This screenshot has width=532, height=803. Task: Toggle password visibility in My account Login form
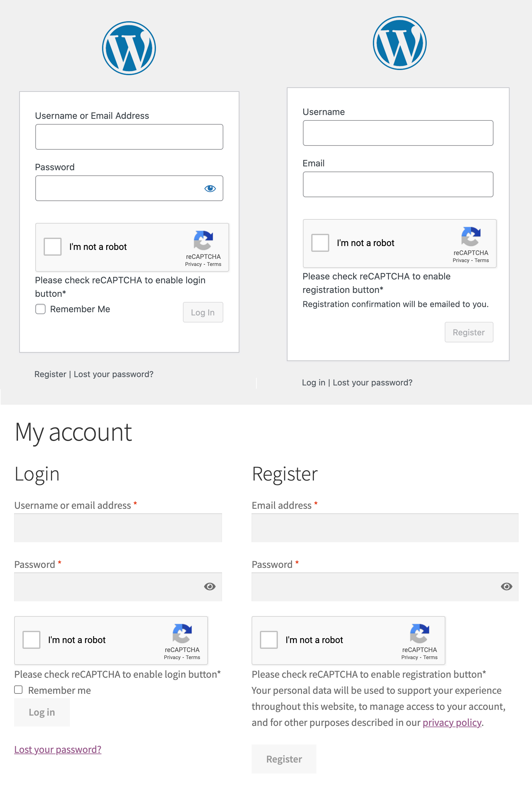(x=210, y=587)
